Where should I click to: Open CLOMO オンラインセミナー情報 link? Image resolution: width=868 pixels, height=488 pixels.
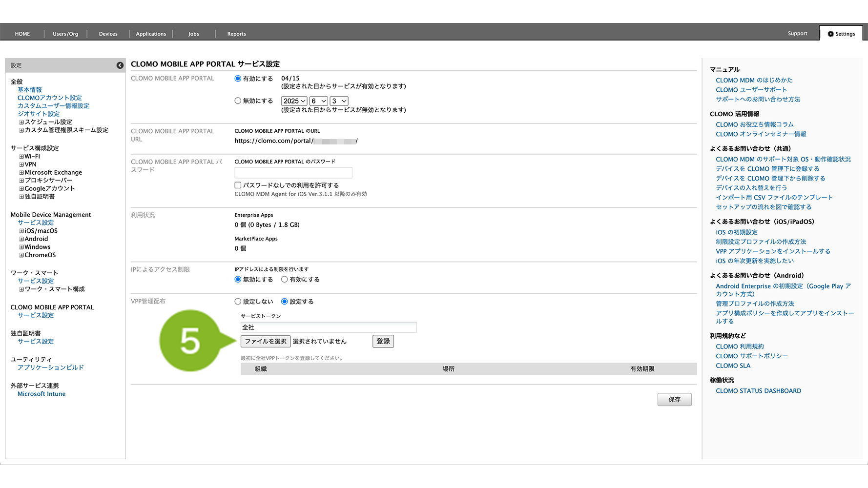tap(761, 134)
